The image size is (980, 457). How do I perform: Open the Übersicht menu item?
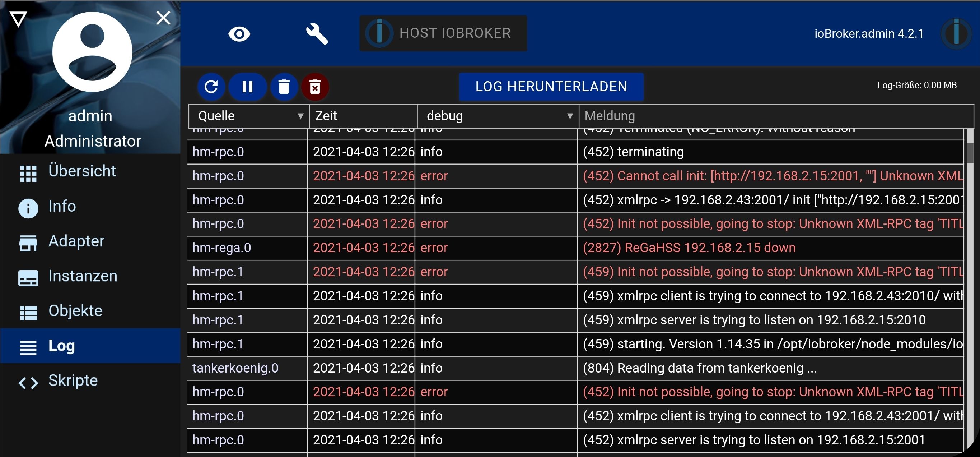(82, 171)
